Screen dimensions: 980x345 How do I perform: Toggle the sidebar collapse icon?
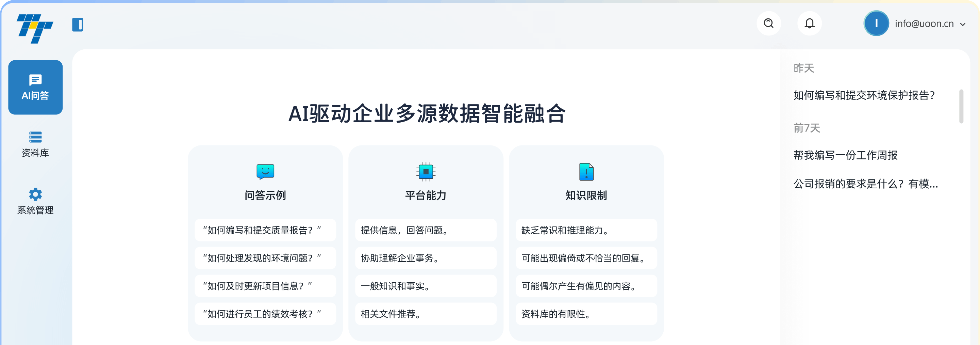(78, 25)
